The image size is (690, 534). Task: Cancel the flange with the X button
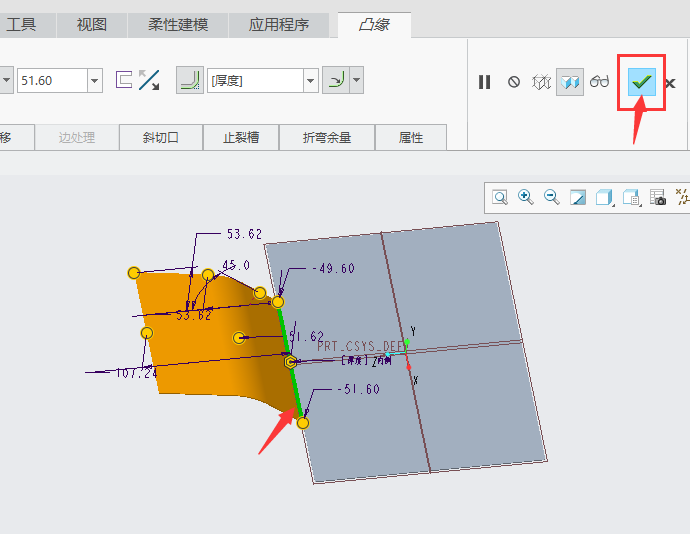coord(670,83)
